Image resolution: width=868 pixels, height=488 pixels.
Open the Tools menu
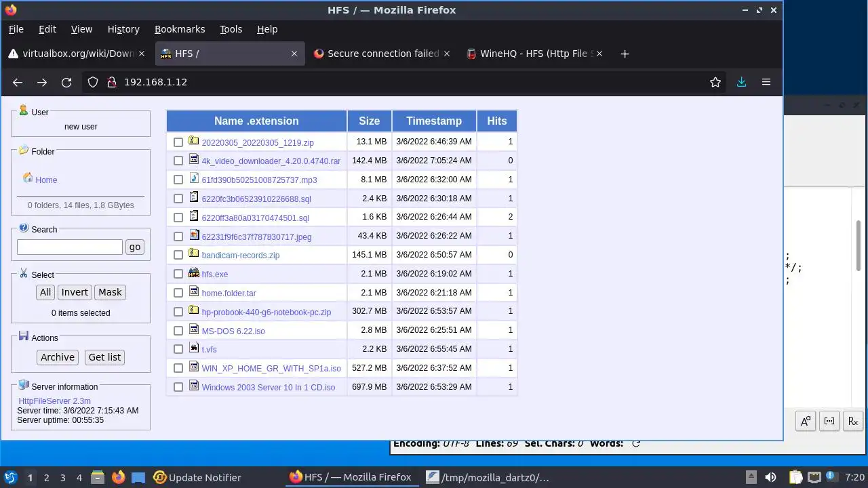[x=231, y=29]
